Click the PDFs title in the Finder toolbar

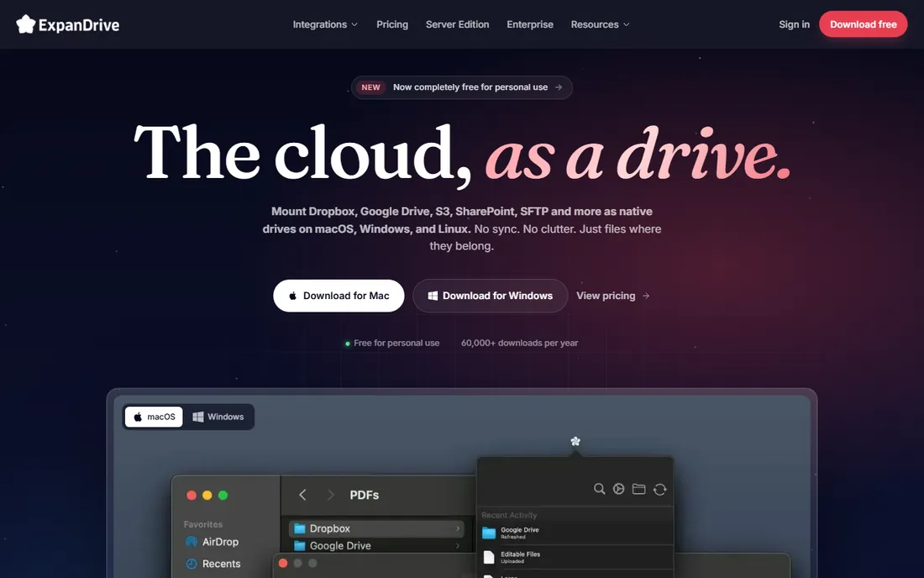365,495
